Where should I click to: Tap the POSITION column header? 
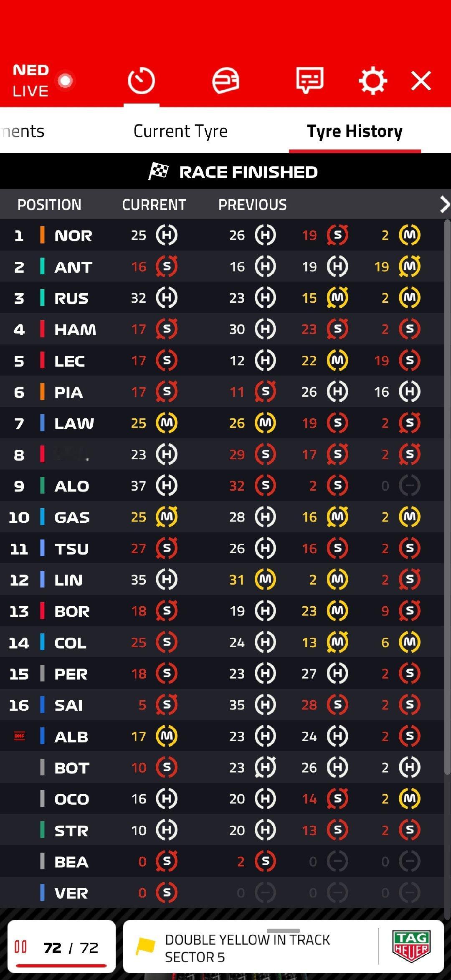[x=49, y=205]
